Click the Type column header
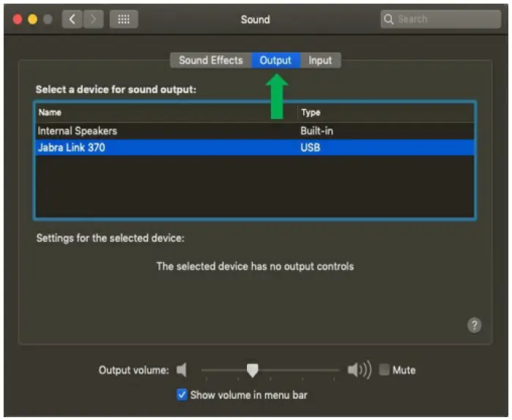The height and width of the screenshot is (420, 512). click(x=311, y=113)
